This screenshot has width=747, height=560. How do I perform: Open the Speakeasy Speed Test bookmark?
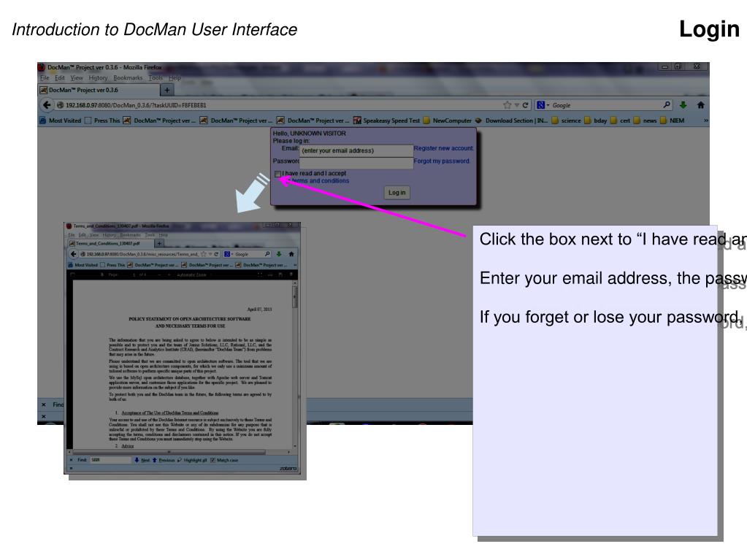tap(386, 120)
